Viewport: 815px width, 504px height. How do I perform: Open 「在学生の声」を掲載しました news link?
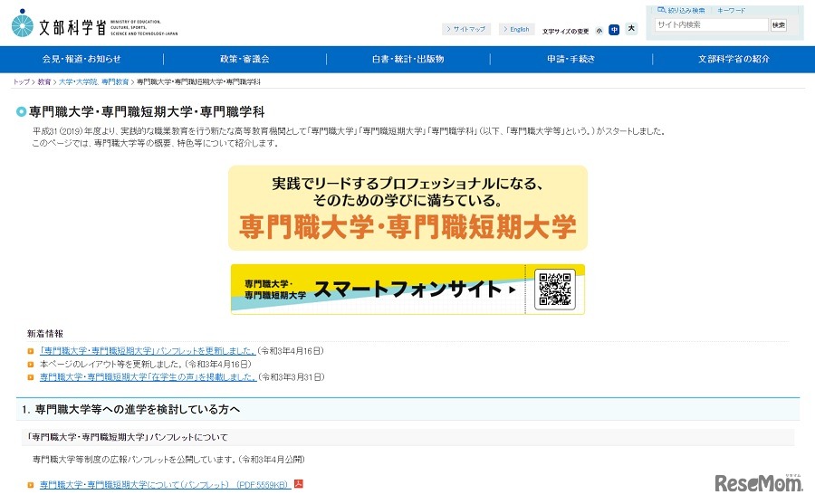(x=148, y=377)
